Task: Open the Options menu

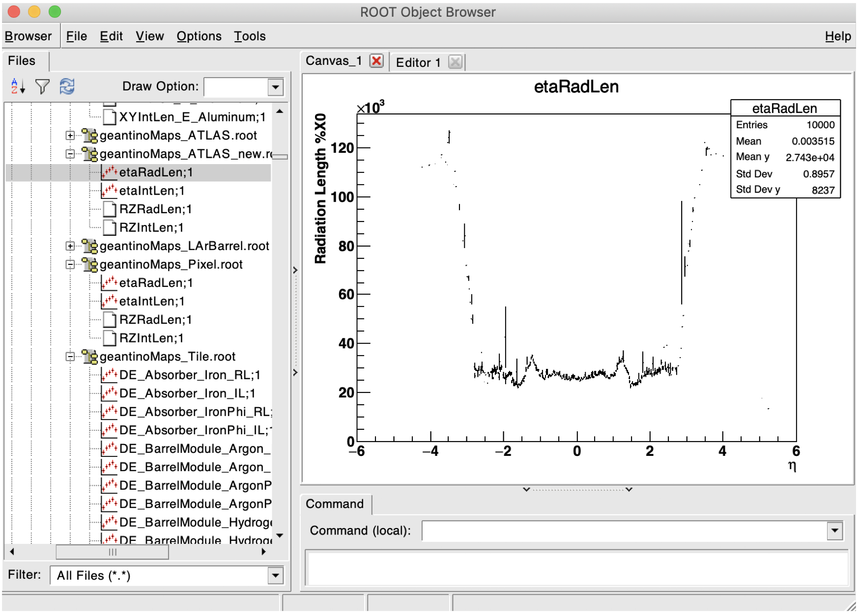Action: point(199,36)
